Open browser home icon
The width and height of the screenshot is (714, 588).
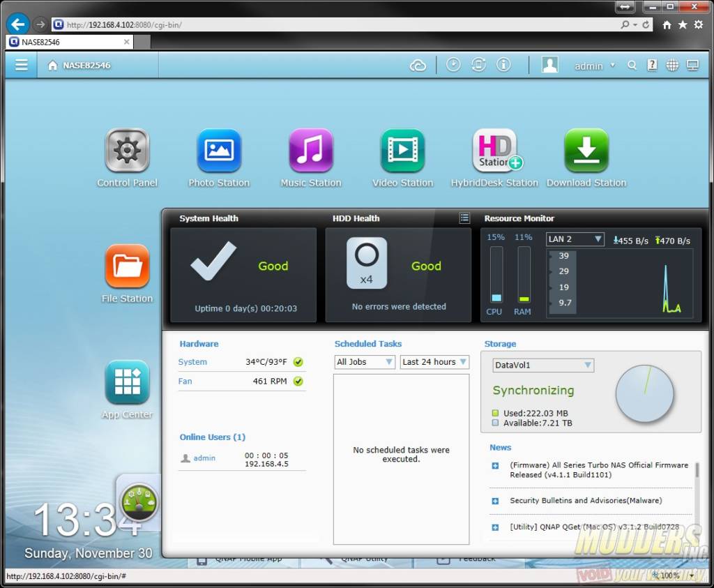667,24
